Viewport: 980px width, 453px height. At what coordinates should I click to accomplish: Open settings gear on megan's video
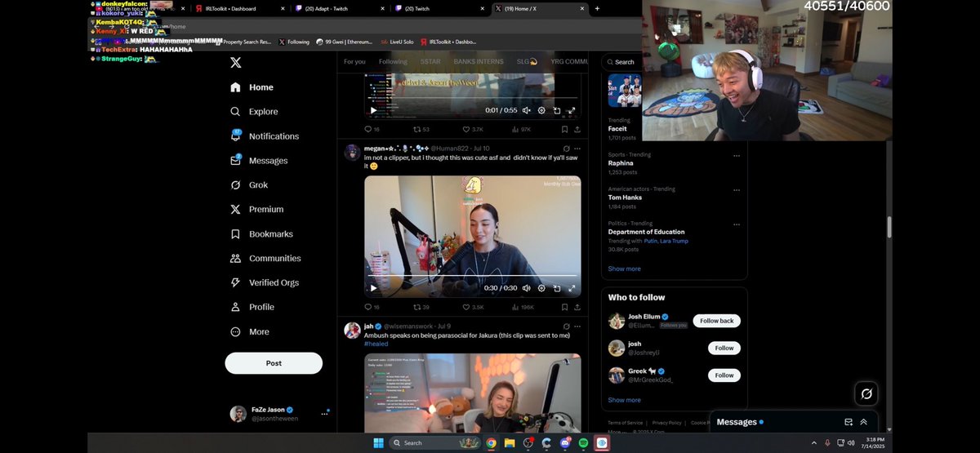pos(541,288)
